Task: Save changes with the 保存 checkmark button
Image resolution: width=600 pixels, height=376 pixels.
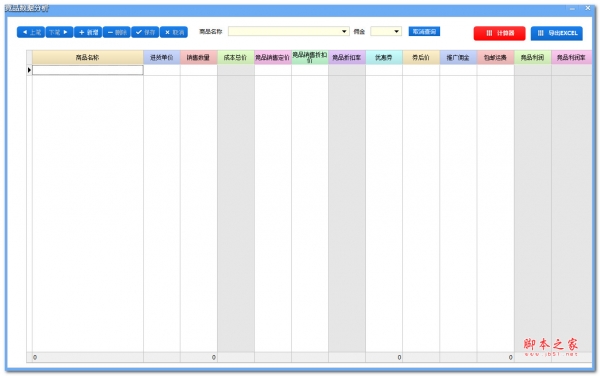Action: coord(145,33)
